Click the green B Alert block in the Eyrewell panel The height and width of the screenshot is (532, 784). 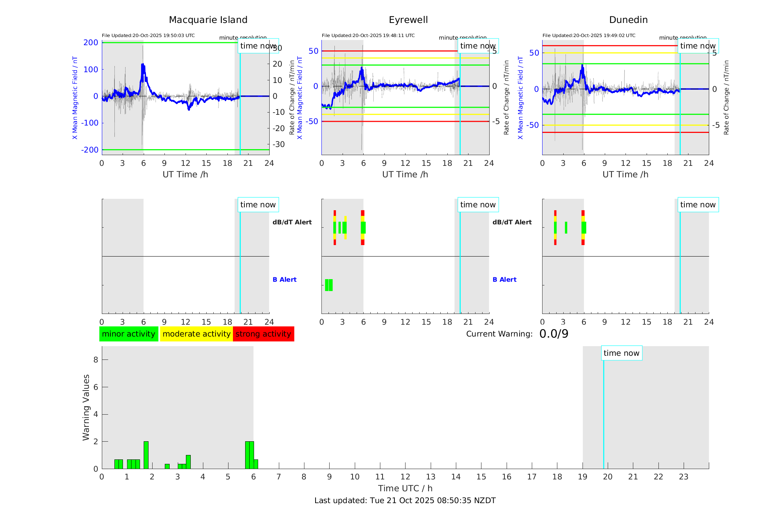(328, 285)
